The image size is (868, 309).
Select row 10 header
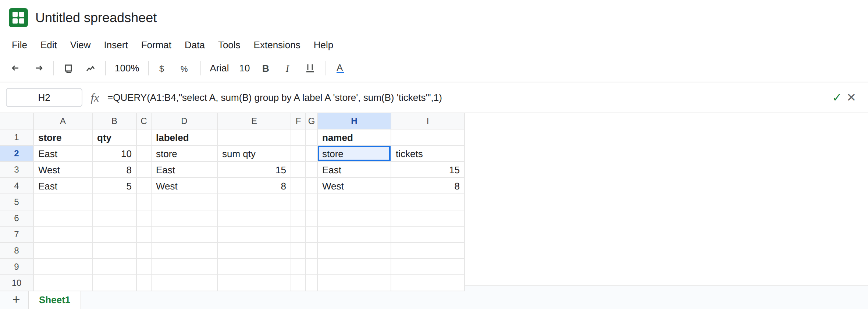click(17, 283)
